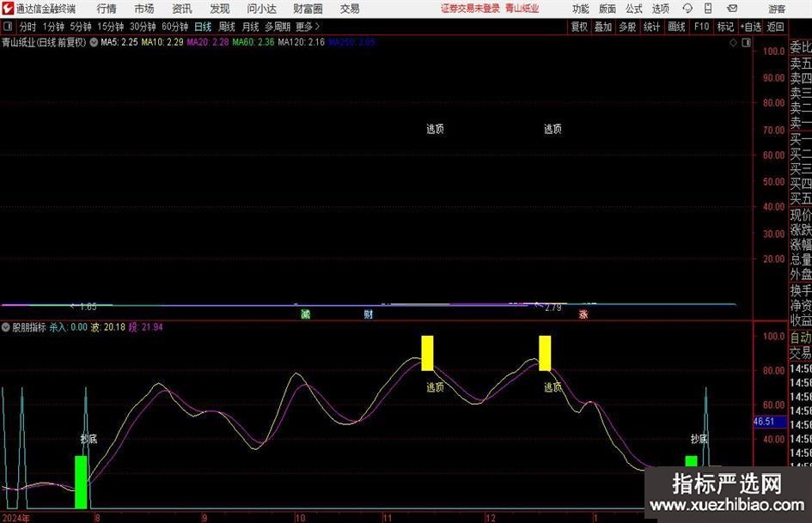
Task: Click the F10 company info button
Action: coord(701,27)
